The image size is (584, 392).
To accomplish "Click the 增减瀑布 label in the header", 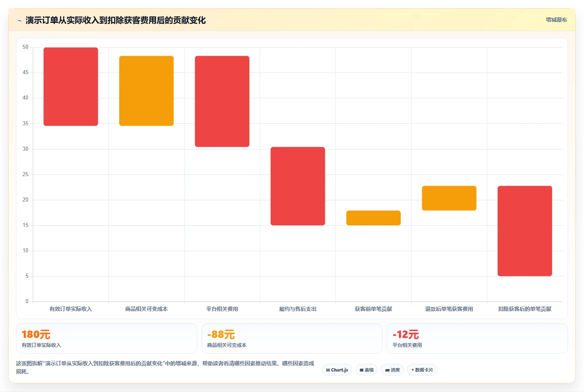I will coord(556,20).
